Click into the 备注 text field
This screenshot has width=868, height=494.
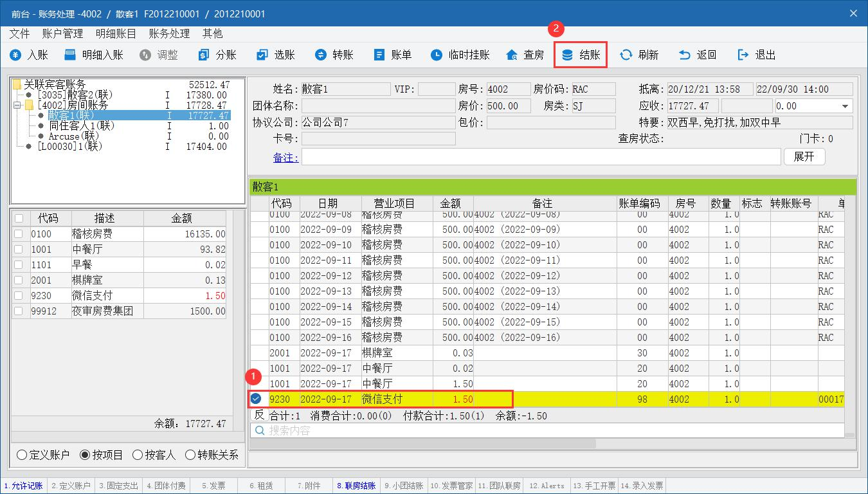(x=541, y=156)
